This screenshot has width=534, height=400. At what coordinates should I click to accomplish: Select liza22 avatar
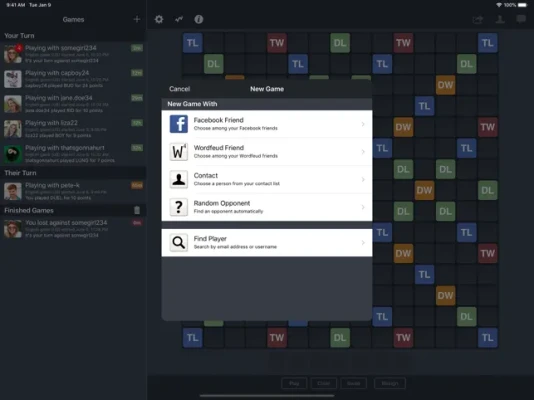pyautogui.click(x=13, y=129)
